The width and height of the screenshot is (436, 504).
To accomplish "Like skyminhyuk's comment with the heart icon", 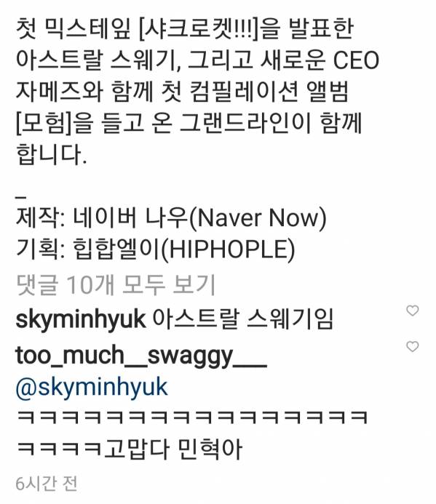I will pyautogui.click(x=413, y=311).
